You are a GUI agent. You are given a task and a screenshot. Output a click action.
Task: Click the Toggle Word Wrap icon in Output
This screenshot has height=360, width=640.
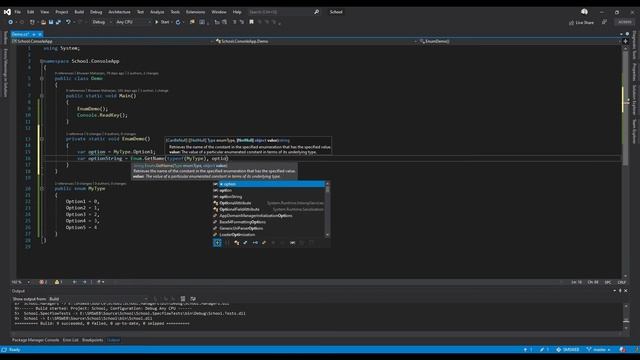coord(193,299)
